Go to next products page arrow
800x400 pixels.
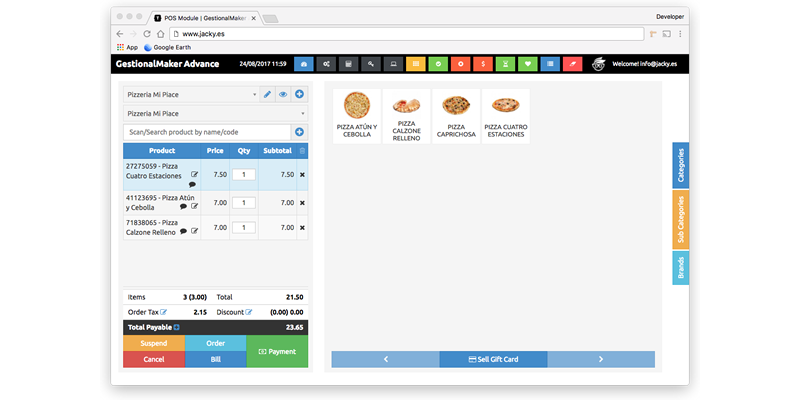pos(601,359)
